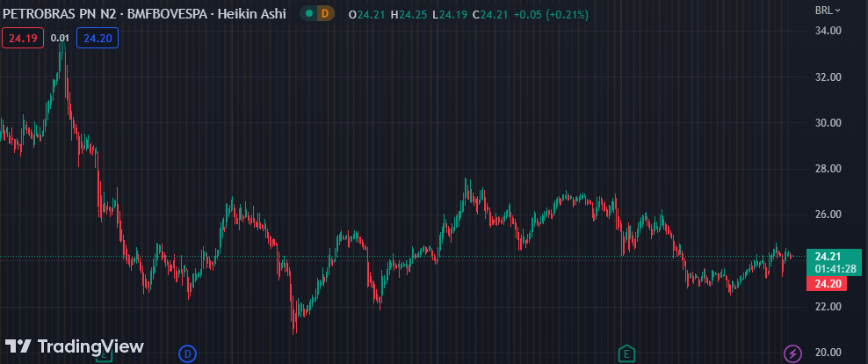Click the 34.00 price axis label
The height and width of the screenshot is (364, 868).
(x=828, y=31)
